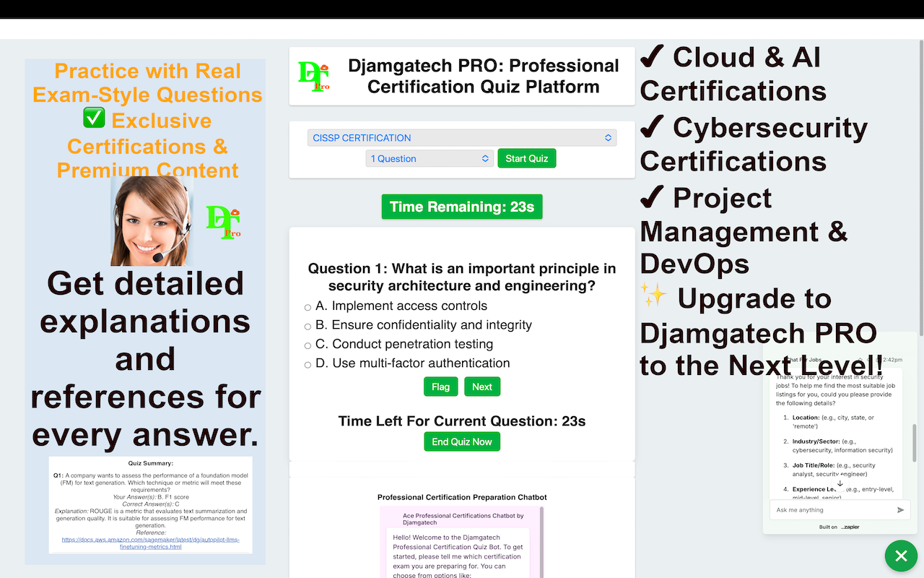
Task: Click the certification chatbot panel scrollbar
Action: [x=541, y=542]
